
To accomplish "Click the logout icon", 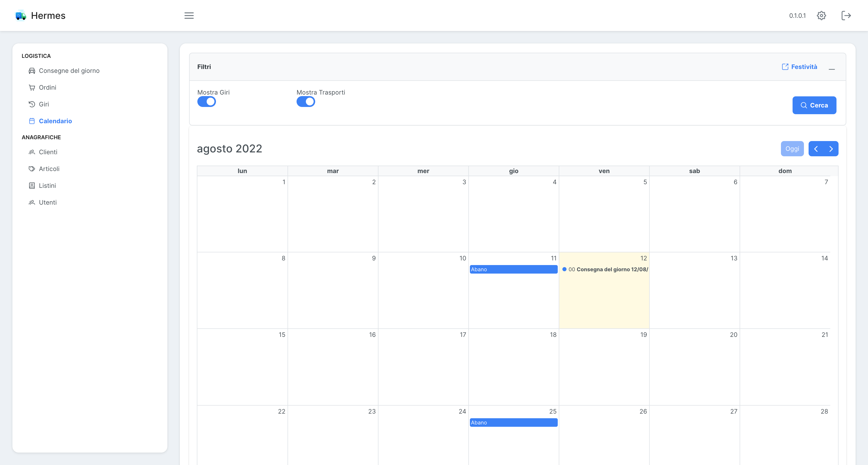I will (x=846, y=16).
